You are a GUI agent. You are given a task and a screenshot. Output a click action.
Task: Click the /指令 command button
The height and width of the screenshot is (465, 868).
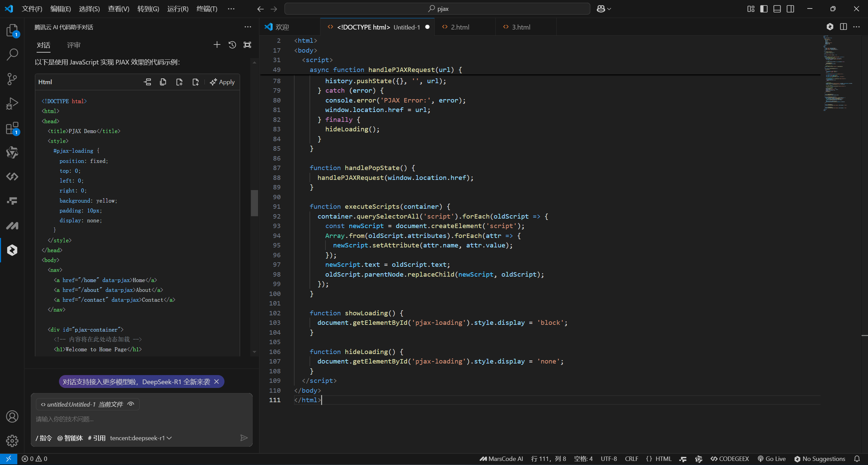click(44, 438)
